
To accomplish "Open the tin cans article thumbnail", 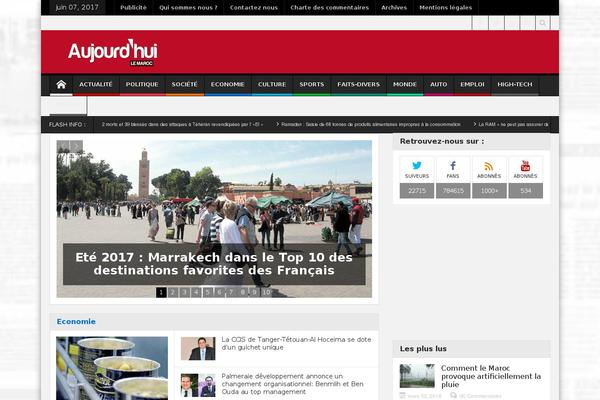I will point(112,368).
